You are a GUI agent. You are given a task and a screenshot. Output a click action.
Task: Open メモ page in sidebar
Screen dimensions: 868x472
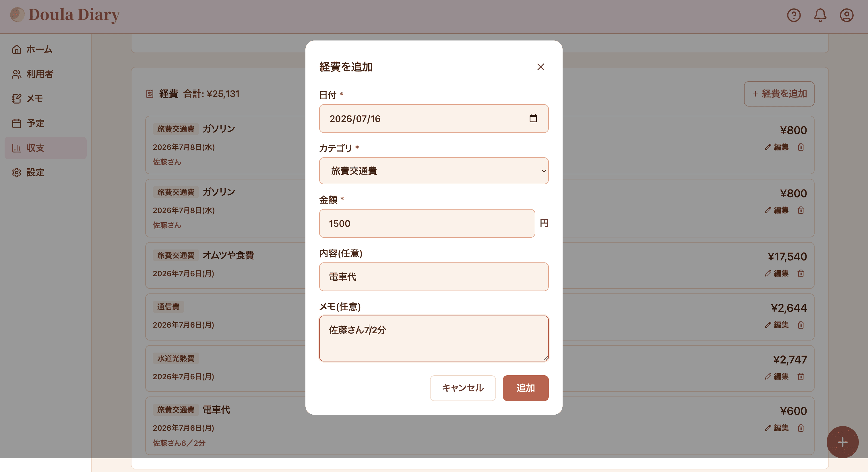click(x=45, y=99)
